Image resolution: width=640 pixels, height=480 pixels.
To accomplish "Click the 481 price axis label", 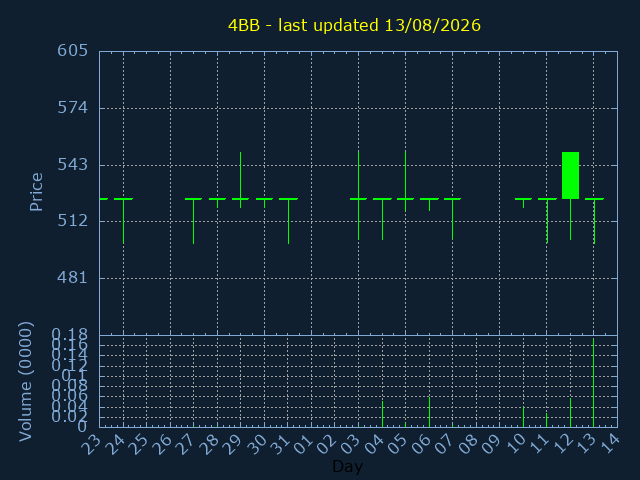I will 72,278.
